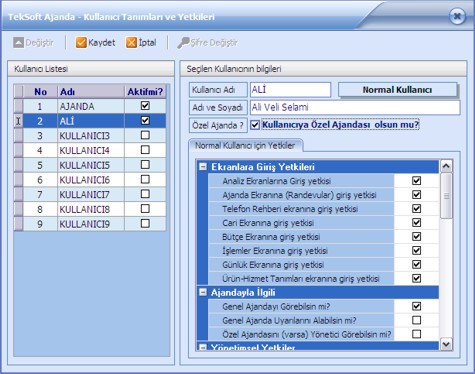Screen dimensions: 475x374
Task: Close the TekSoft Ajanda dialog
Action: point(457,16)
